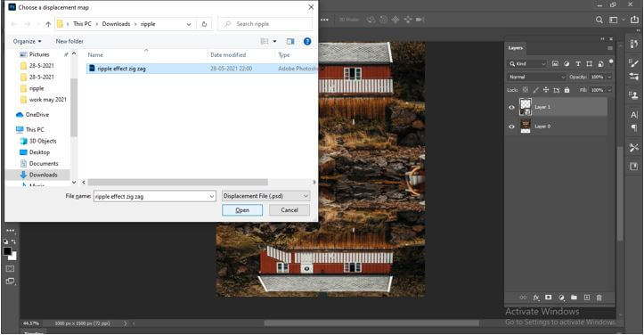This screenshot has width=644, height=335.
Task: Add layer style fx icon
Action: coord(536,298)
